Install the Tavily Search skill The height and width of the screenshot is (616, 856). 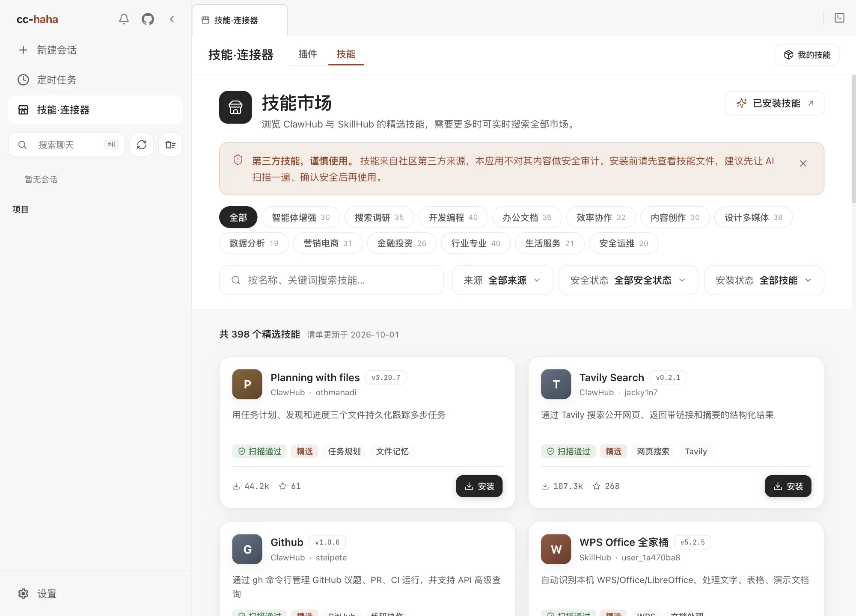[788, 486]
